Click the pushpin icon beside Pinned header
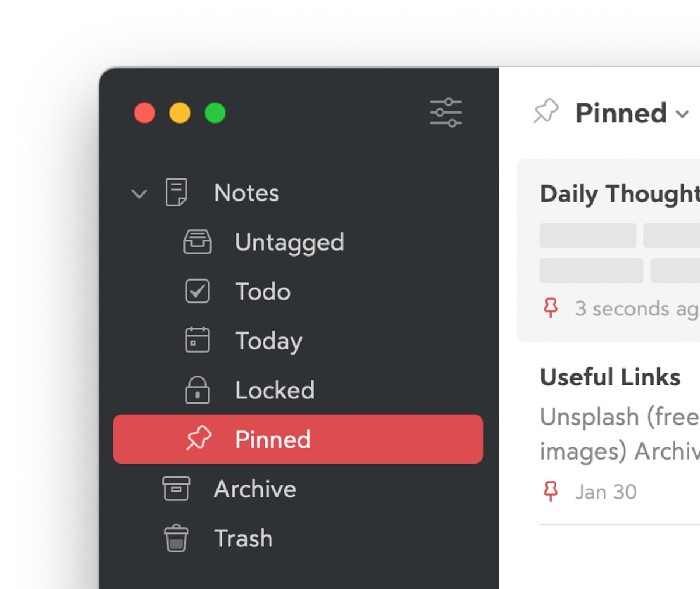This screenshot has height=589, width=700. (546, 111)
